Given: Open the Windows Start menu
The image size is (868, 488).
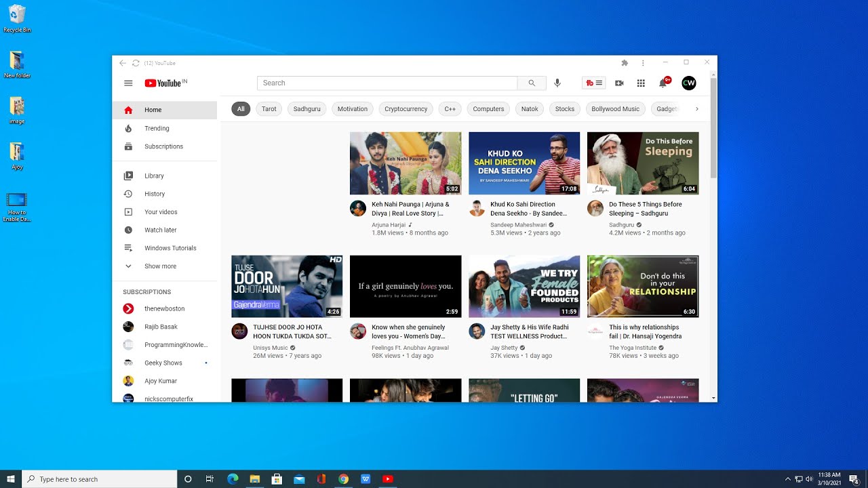Looking at the screenshot, I should (x=11, y=479).
